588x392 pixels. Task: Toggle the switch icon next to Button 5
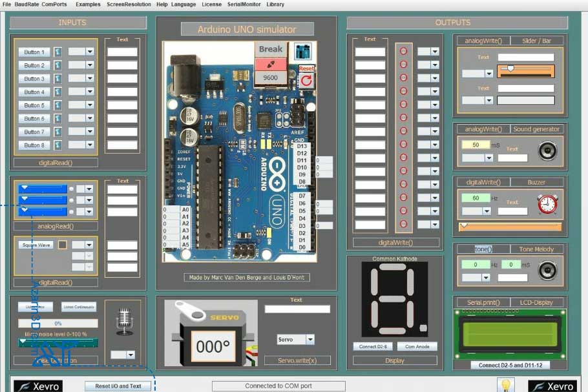point(58,105)
